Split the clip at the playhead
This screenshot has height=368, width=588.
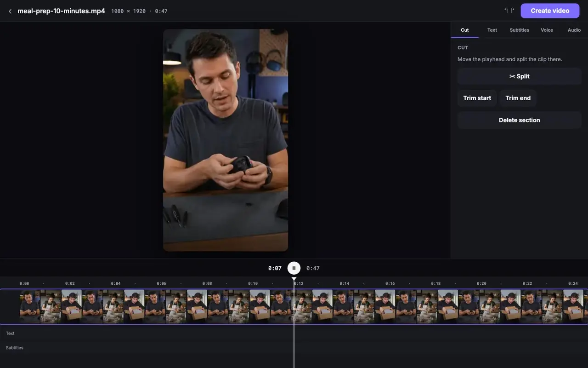(520, 76)
